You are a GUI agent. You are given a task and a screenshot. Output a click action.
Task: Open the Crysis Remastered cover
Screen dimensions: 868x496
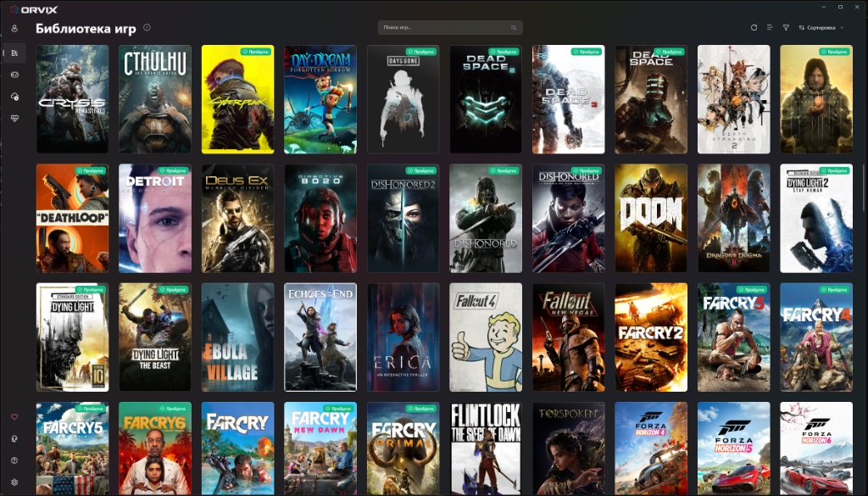click(73, 99)
